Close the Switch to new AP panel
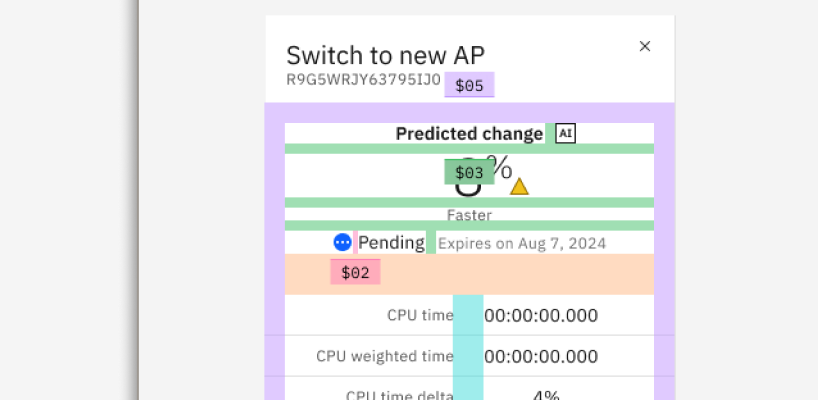The width and height of the screenshot is (818, 400). 645,46
